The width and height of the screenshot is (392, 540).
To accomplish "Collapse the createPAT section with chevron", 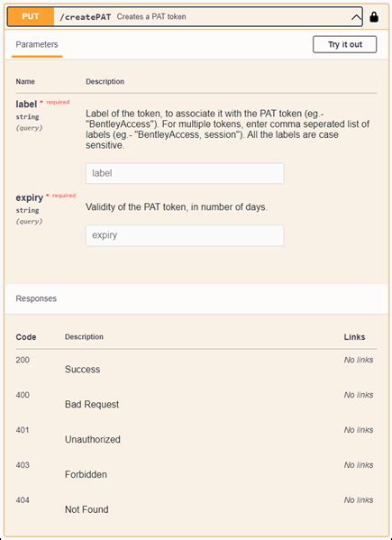I will point(356,17).
